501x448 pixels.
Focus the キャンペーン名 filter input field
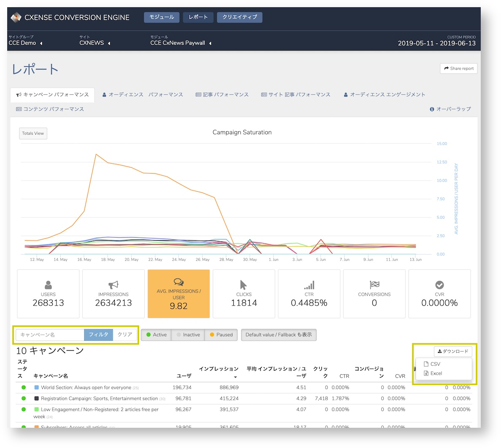pos(50,335)
